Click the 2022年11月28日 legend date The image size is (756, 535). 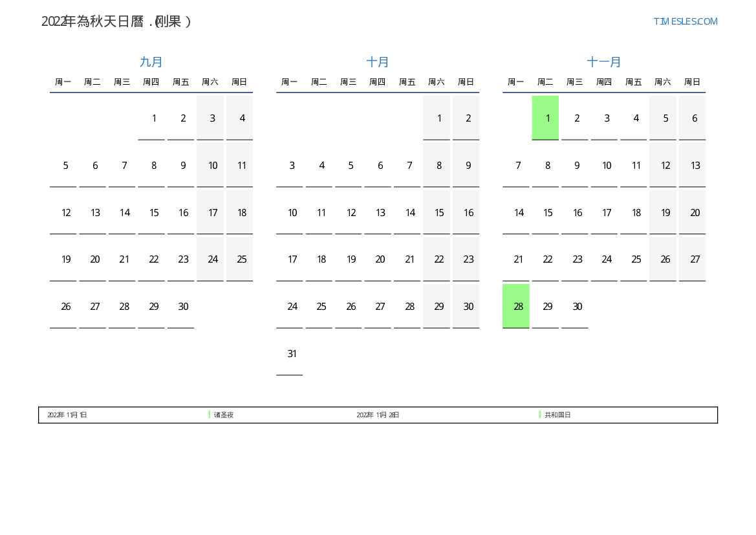tap(378, 415)
